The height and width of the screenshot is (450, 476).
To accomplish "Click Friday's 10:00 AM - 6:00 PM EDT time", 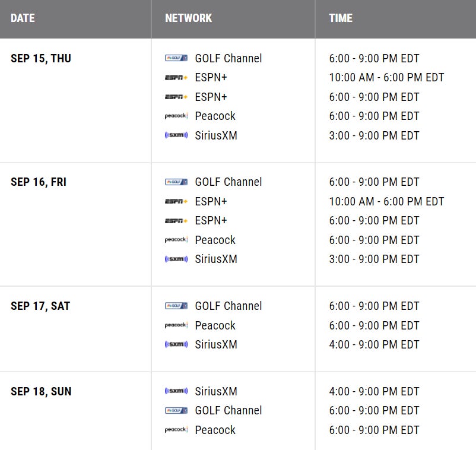I will (386, 201).
